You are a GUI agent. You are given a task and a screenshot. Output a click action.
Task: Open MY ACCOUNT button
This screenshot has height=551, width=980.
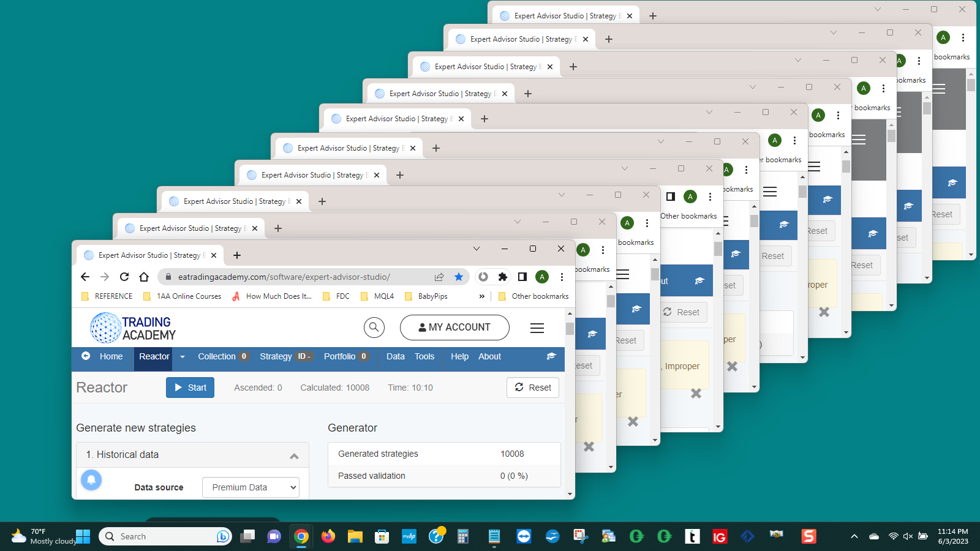pos(454,328)
